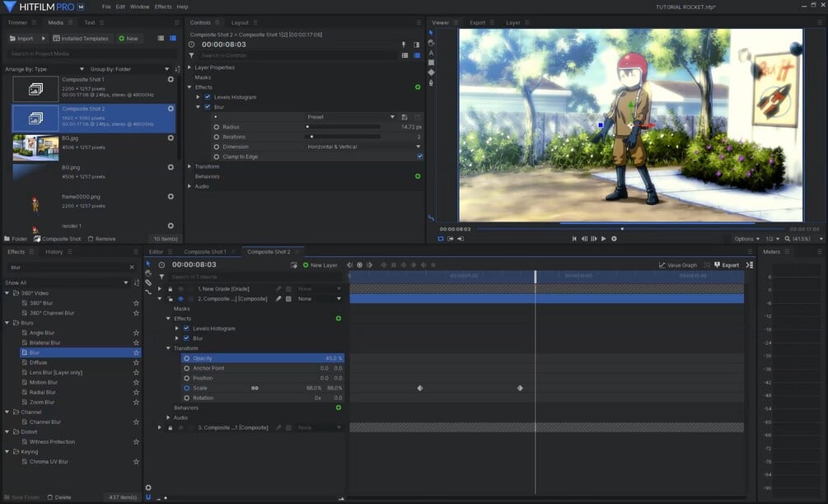Viewport: 828px width, 504px height.
Task: Select the BG.jpg thumbnail
Action: [x=35, y=147]
